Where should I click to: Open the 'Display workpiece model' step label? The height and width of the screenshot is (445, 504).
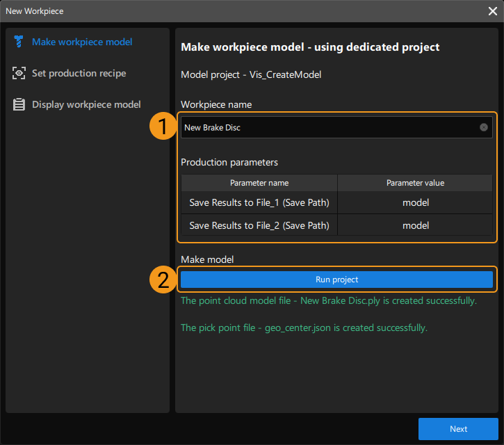click(86, 104)
